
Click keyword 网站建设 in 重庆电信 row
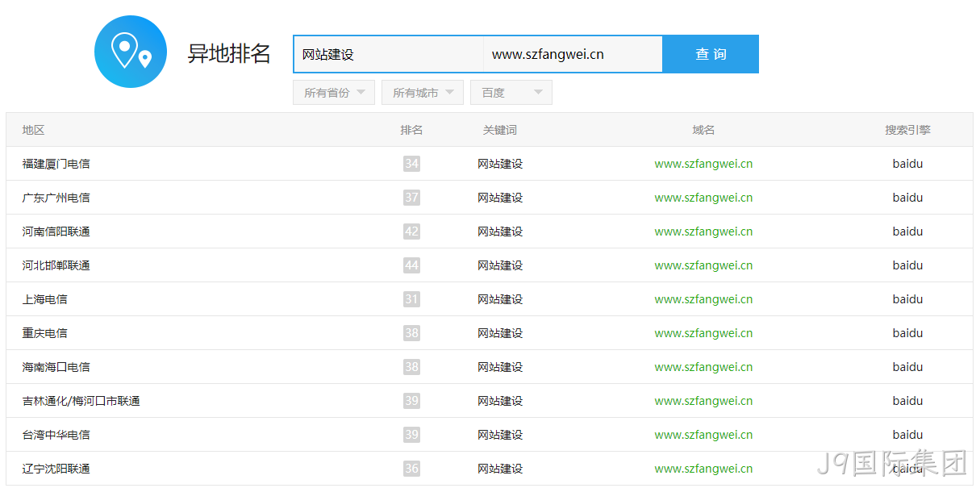[500, 333]
